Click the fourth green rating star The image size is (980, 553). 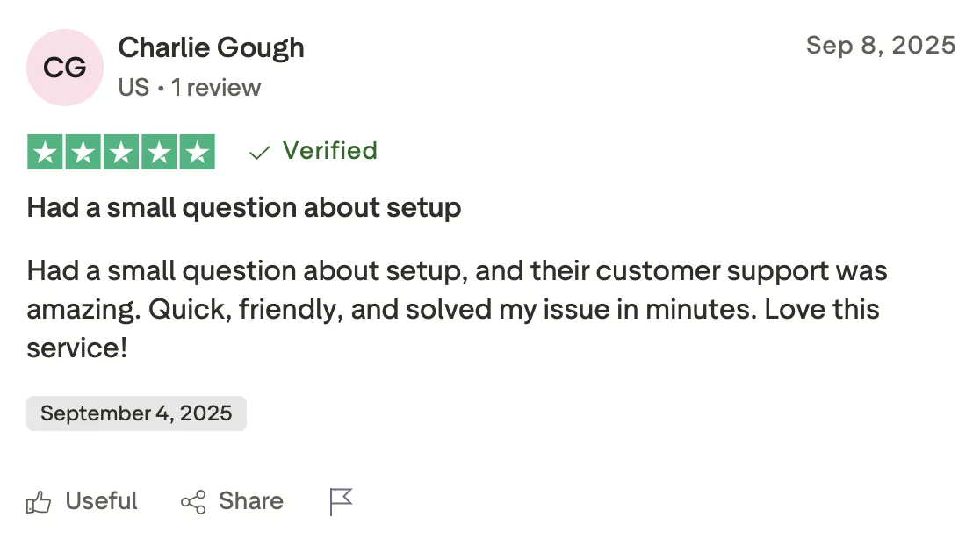(x=159, y=153)
